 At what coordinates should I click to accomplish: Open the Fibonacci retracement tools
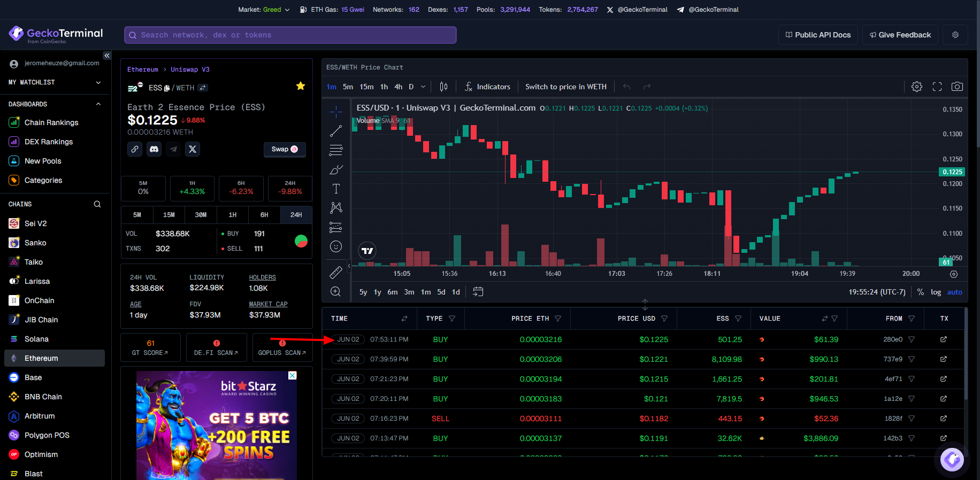pos(336,150)
